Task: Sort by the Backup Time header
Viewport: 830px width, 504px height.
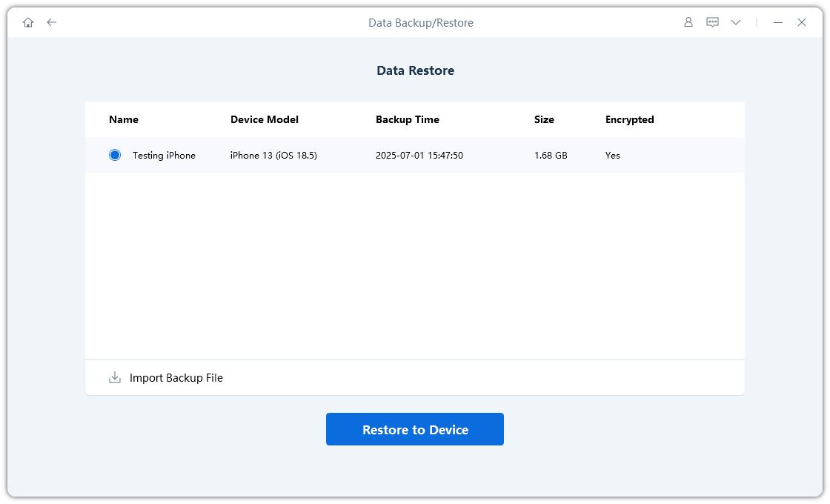Action: coord(407,119)
